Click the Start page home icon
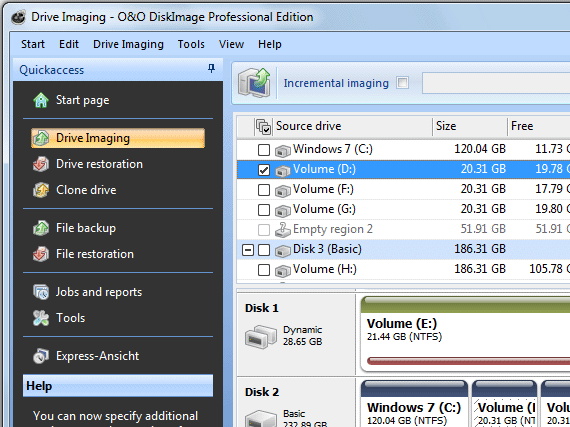570x427 pixels. (x=41, y=100)
